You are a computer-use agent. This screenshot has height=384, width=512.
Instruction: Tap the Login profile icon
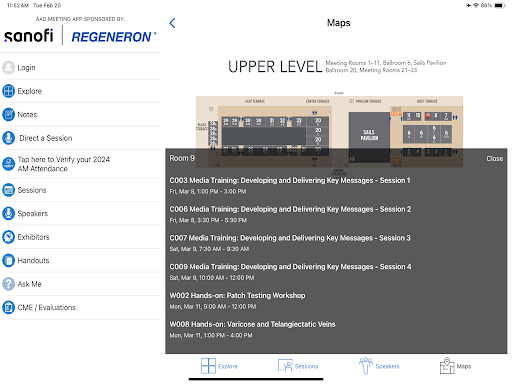pyautogui.click(x=8, y=67)
